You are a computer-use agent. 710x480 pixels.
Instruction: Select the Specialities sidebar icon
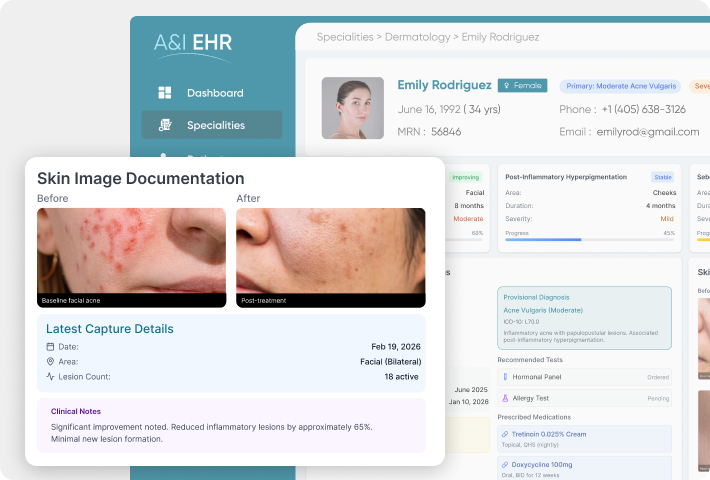[x=165, y=125]
